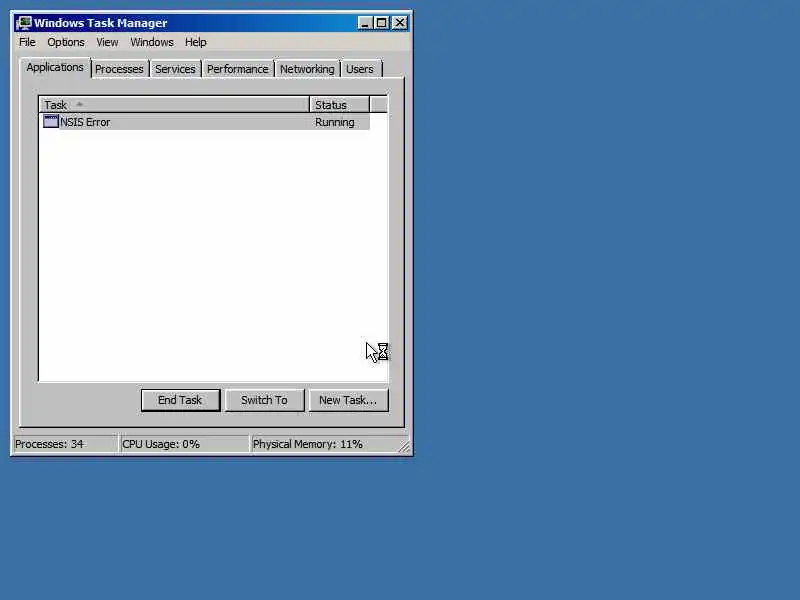Viewport: 800px width, 600px height.
Task: Click the window resize grip in status bar
Action: tap(404, 446)
